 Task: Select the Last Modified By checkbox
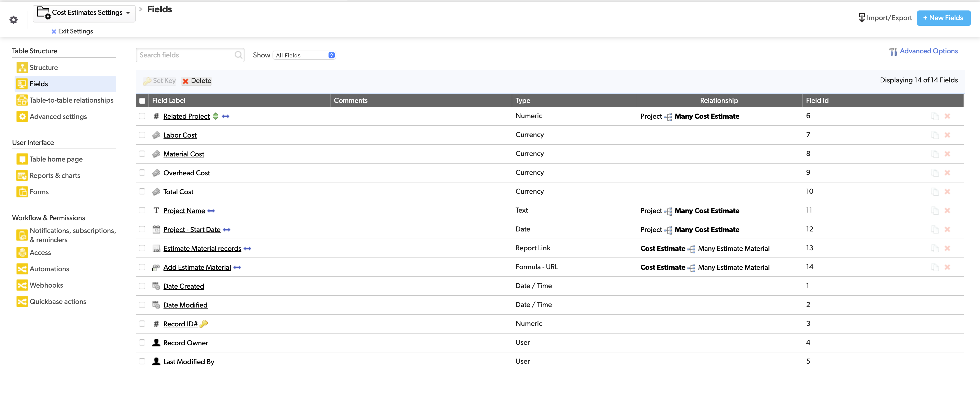(x=142, y=361)
